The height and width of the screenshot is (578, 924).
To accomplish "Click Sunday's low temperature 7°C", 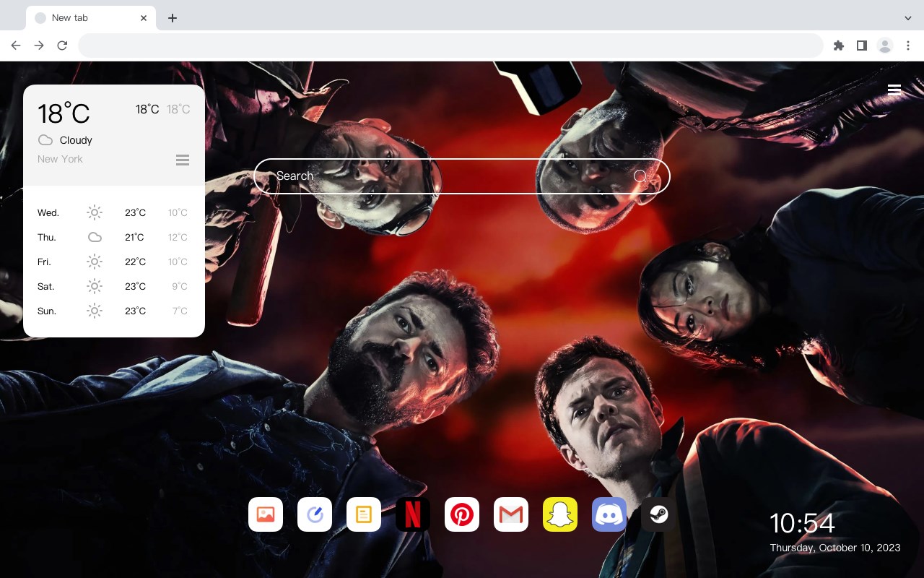I will tap(180, 311).
